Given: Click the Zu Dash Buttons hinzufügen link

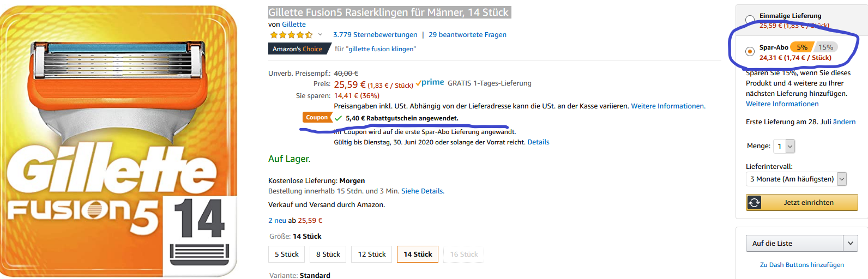Looking at the screenshot, I should [x=802, y=265].
